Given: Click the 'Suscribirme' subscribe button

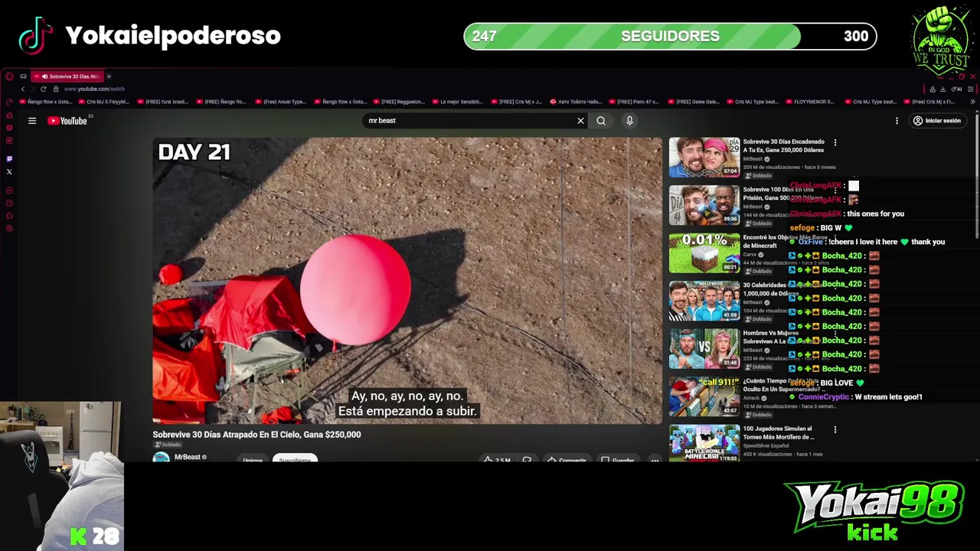Looking at the screenshot, I should (295, 459).
